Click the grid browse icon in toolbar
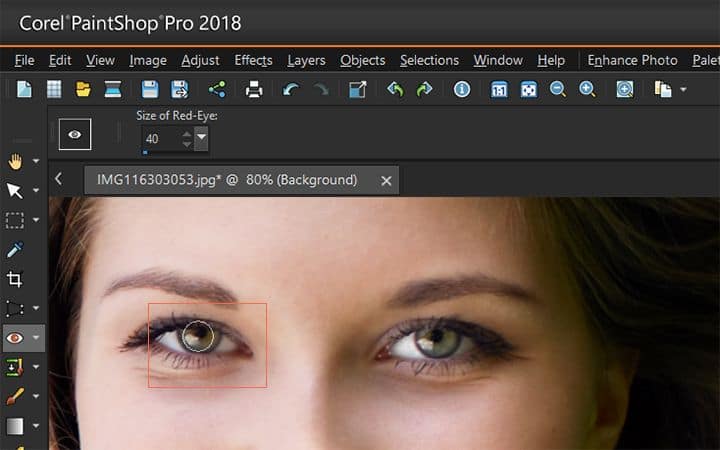Image resolution: width=720 pixels, height=450 pixels. pos(54,89)
